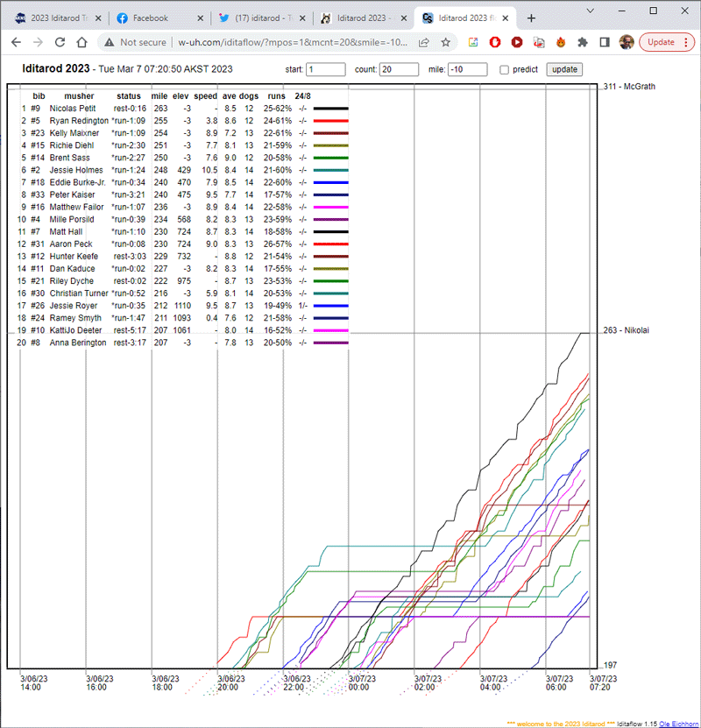Click the 24/8 column header
701x728 pixels.
coord(302,96)
